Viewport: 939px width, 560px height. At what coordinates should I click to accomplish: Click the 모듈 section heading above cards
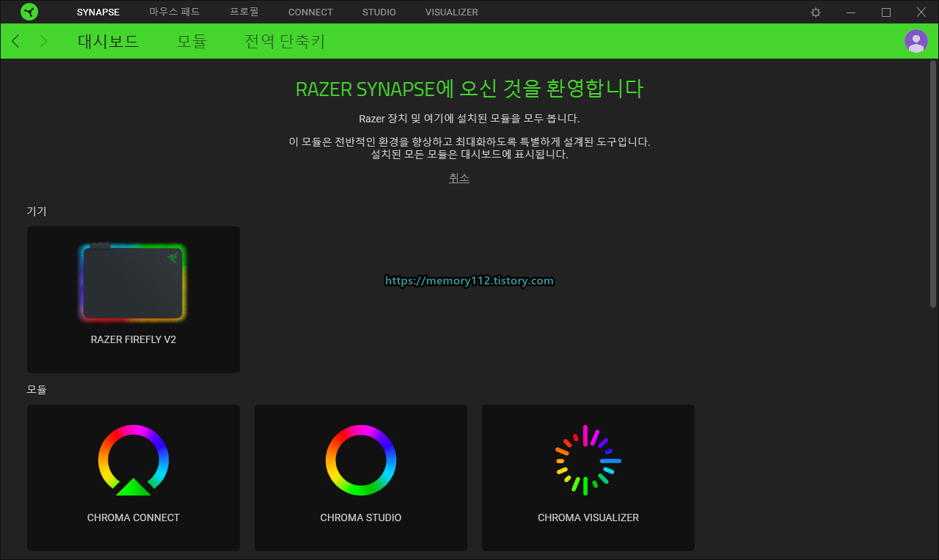[37, 390]
